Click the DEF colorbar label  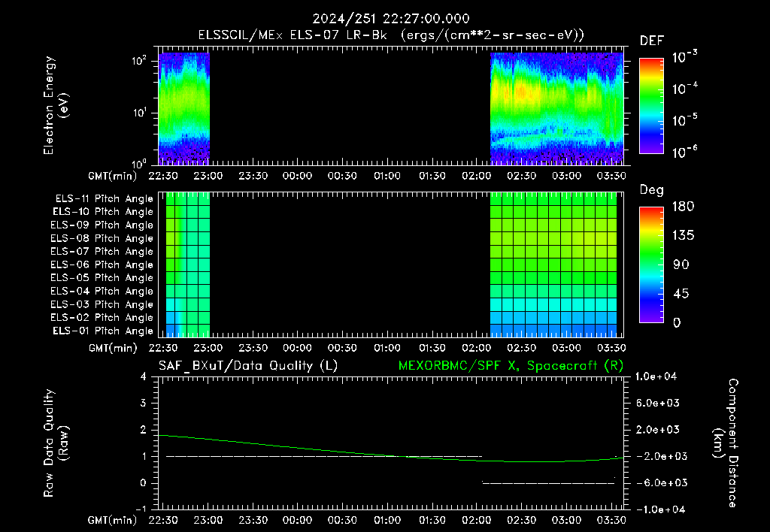point(651,41)
